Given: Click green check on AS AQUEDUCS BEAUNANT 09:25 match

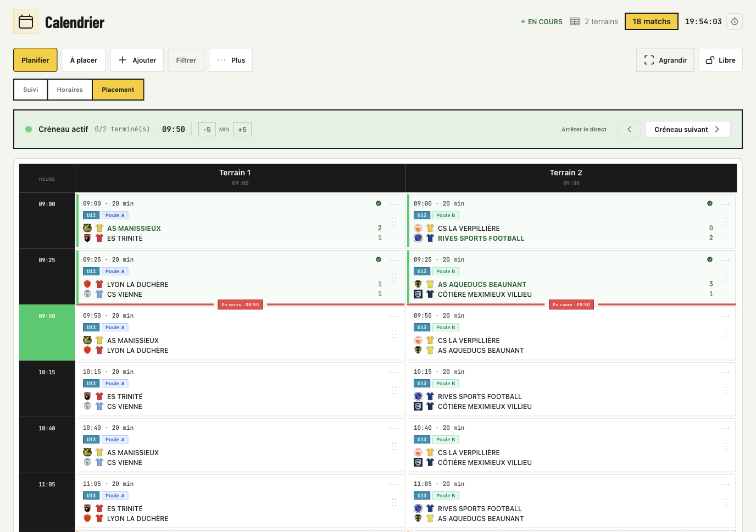Looking at the screenshot, I should tap(710, 259).
